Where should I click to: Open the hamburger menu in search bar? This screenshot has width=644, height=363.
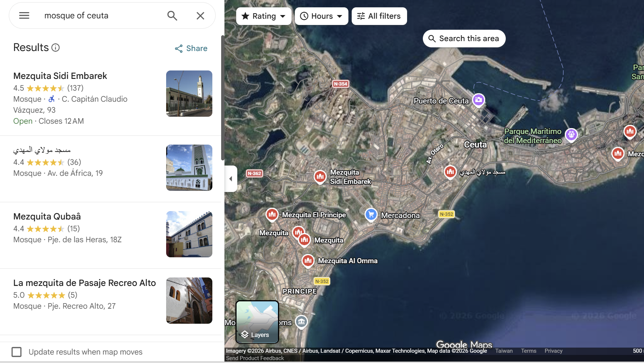[x=24, y=15]
